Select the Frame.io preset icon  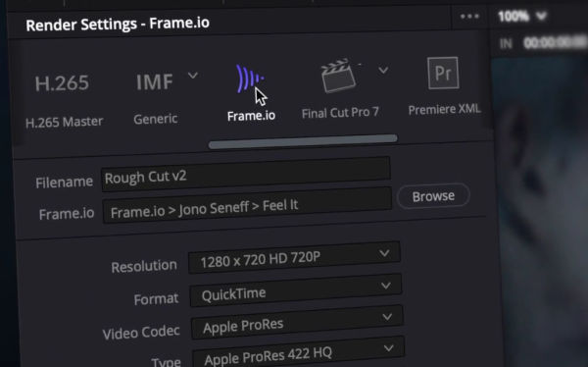(x=250, y=79)
